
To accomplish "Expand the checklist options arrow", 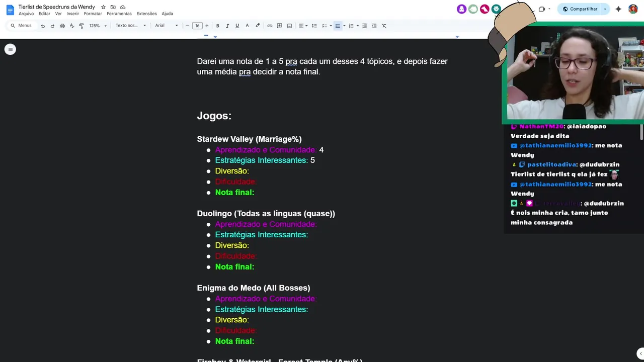I will coord(331,26).
